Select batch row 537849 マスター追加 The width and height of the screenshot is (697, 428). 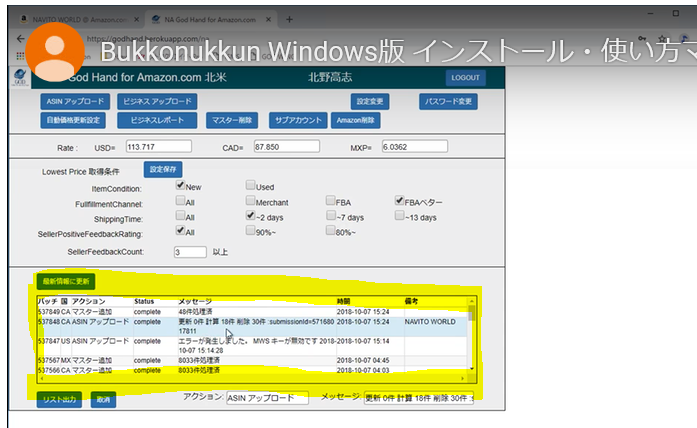252,312
